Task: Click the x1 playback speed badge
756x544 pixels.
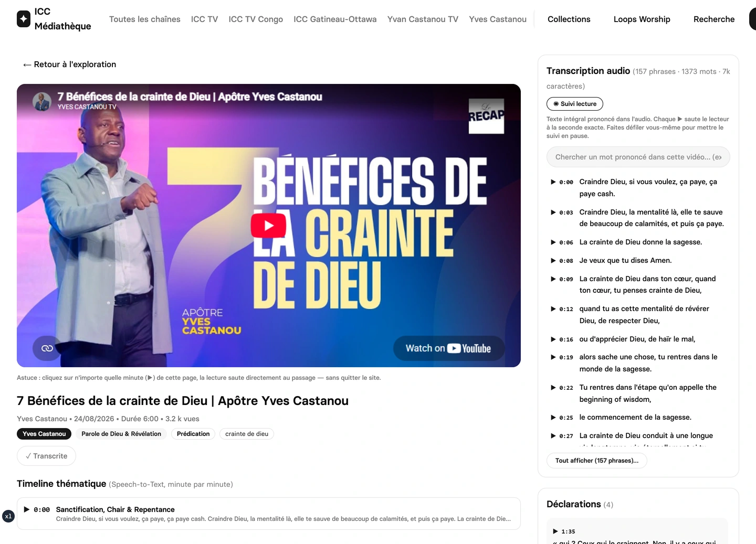Action: [x=8, y=516]
